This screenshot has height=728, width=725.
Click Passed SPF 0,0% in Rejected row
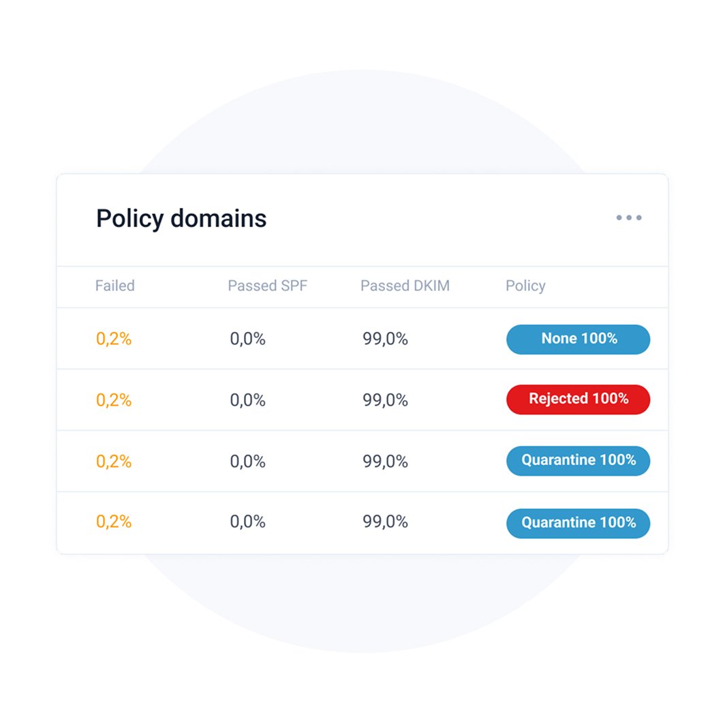pyautogui.click(x=247, y=400)
